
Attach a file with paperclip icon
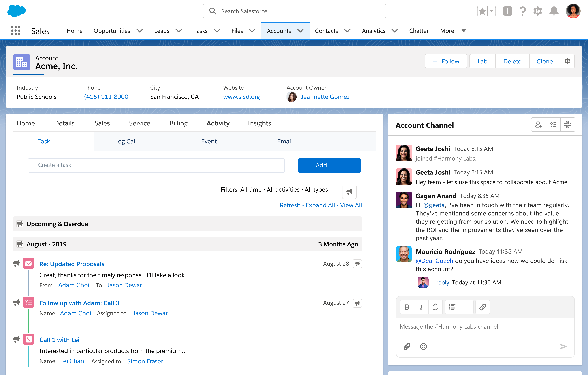tap(407, 346)
